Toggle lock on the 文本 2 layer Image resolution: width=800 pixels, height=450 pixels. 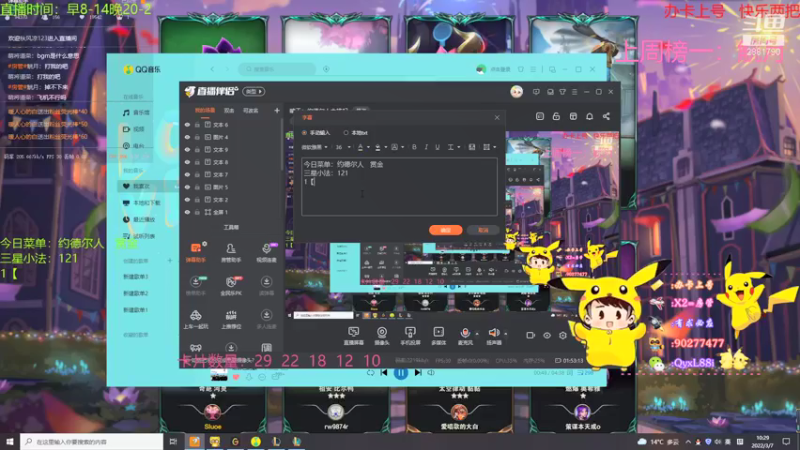[197, 199]
